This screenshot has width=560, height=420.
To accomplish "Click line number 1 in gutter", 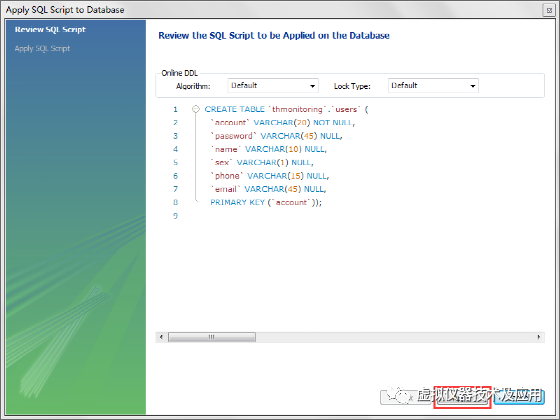I will coord(175,109).
